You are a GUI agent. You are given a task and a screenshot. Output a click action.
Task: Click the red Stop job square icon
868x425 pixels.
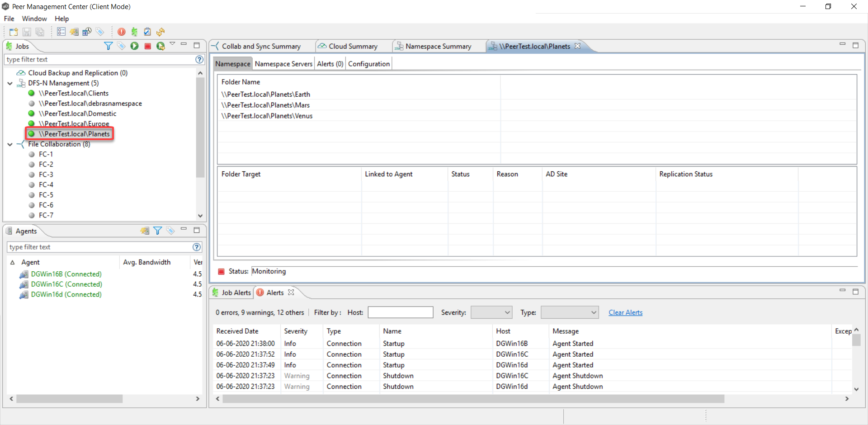coord(147,46)
